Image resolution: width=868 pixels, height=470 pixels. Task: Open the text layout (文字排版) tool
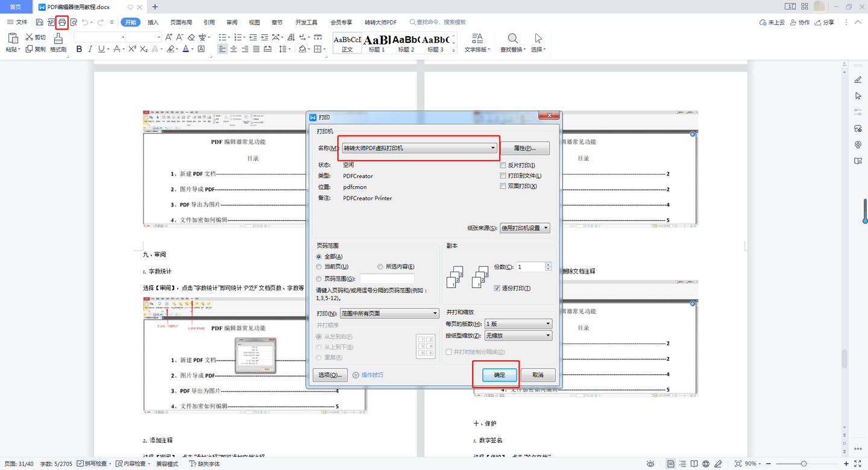click(x=477, y=39)
